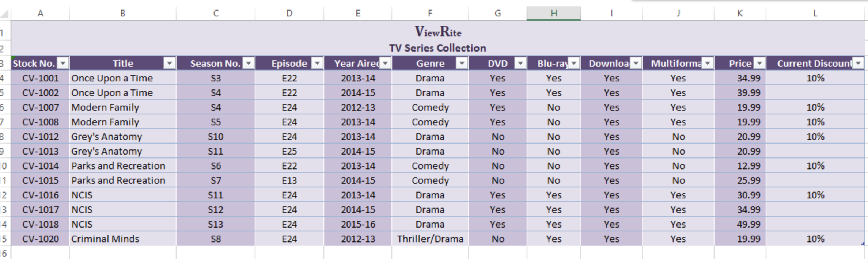Open the Multiformat column filter

click(707, 63)
